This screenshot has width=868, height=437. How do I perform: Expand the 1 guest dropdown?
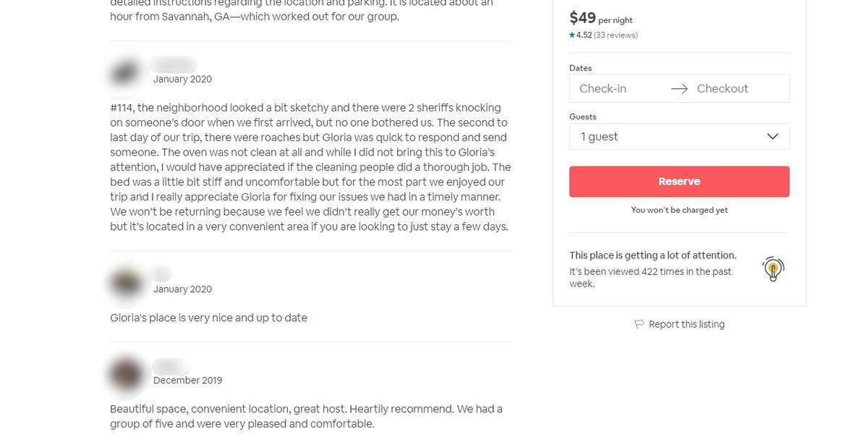pos(679,136)
